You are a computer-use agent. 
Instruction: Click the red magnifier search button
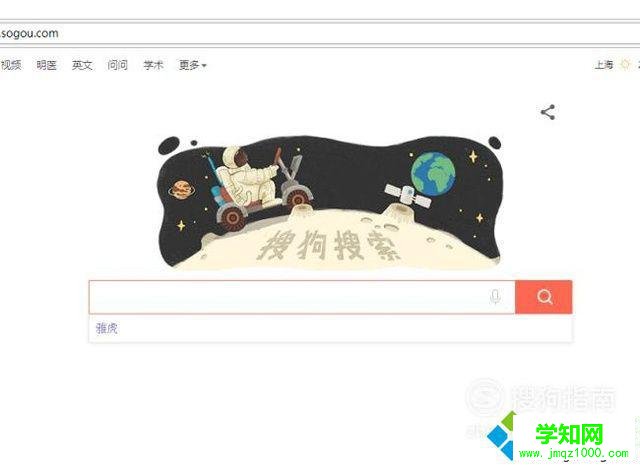[543, 297]
